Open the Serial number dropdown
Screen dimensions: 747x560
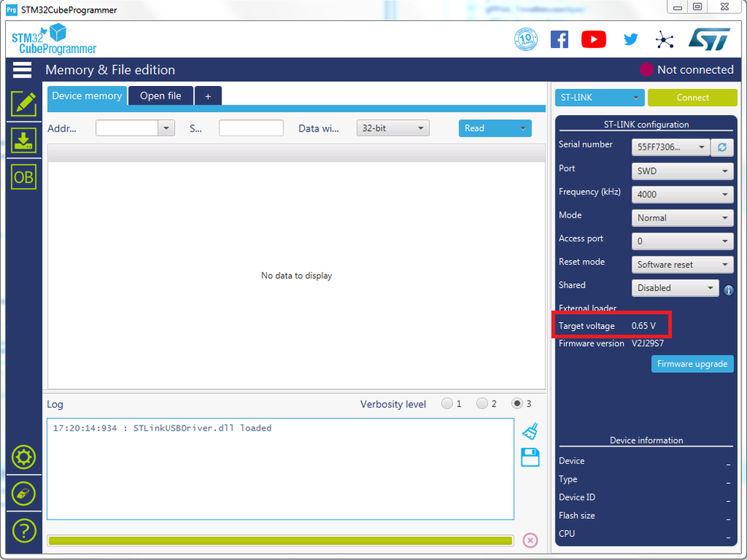[671, 147]
